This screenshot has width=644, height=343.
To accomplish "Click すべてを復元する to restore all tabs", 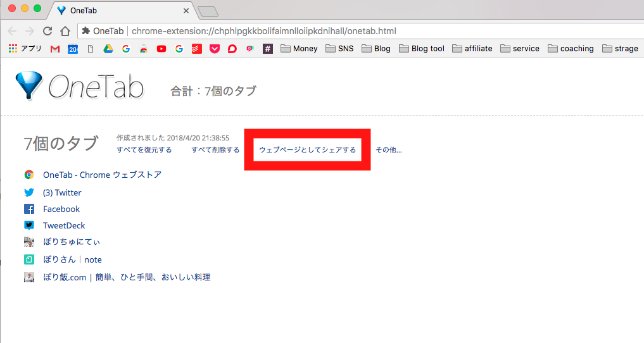I will pos(144,150).
